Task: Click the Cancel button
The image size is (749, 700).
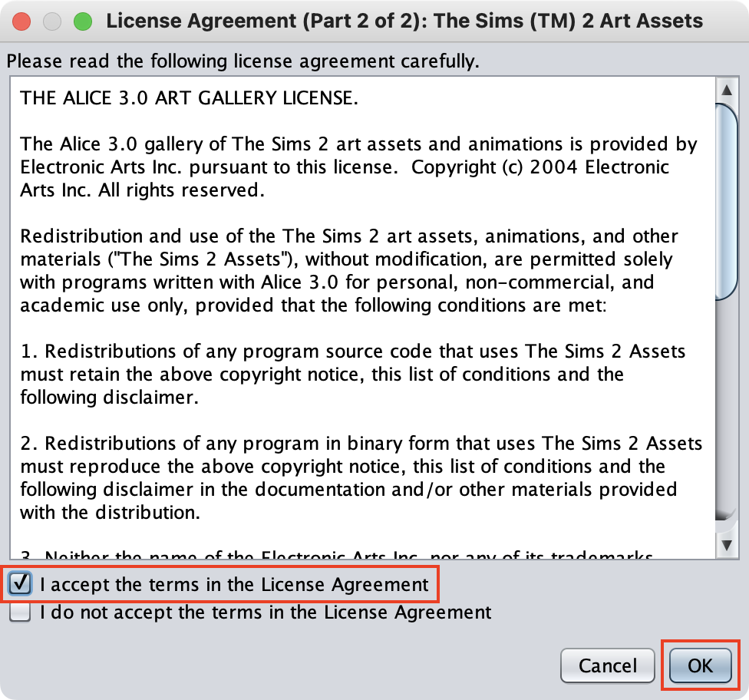Action: 607,665
